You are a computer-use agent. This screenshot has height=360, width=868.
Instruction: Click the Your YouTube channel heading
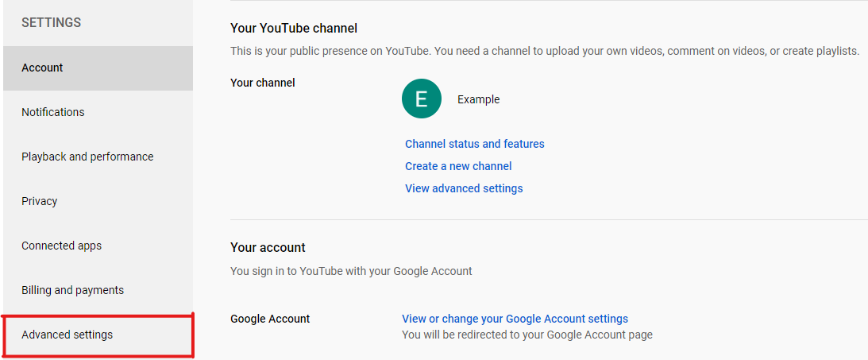pos(294,28)
